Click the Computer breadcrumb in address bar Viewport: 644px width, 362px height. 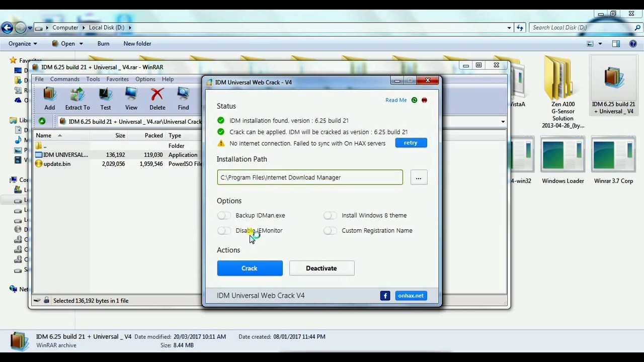(x=65, y=28)
